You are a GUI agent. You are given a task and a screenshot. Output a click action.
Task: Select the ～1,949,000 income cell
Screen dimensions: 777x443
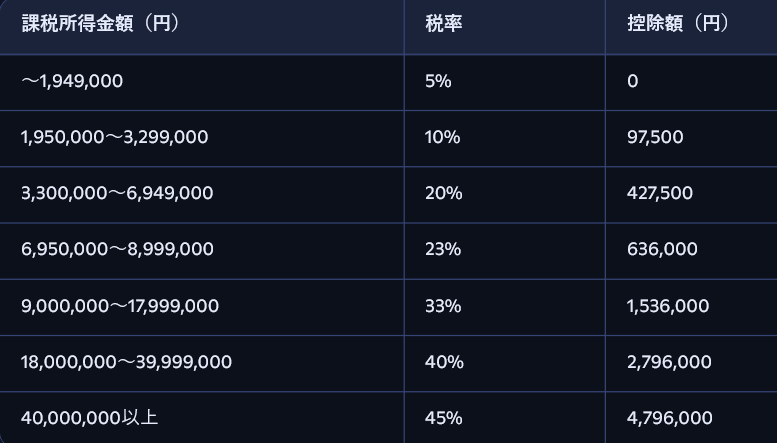(x=72, y=81)
